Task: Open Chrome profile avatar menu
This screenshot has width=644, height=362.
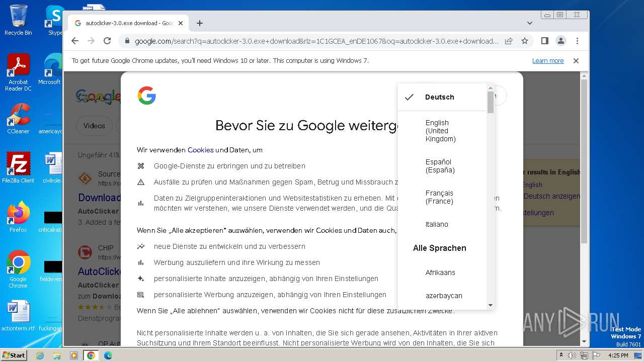Action: pyautogui.click(x=560, y=41)
